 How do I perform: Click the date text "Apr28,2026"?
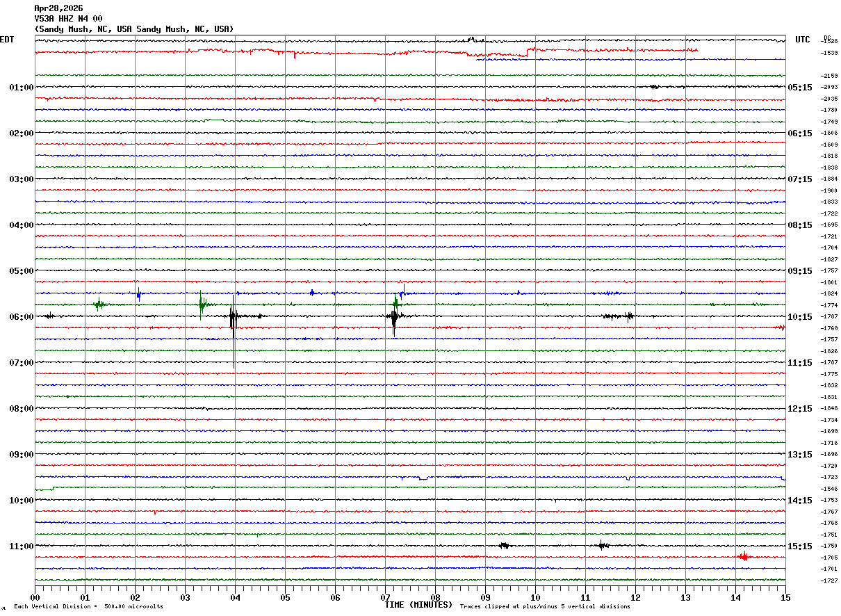pyautogui.click(x=58, y=8)
